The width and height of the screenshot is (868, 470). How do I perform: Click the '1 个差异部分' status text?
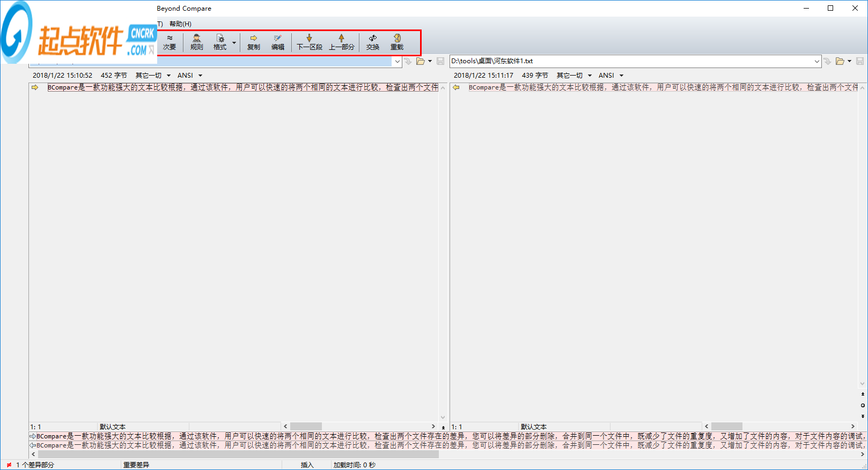click(35, 465)
